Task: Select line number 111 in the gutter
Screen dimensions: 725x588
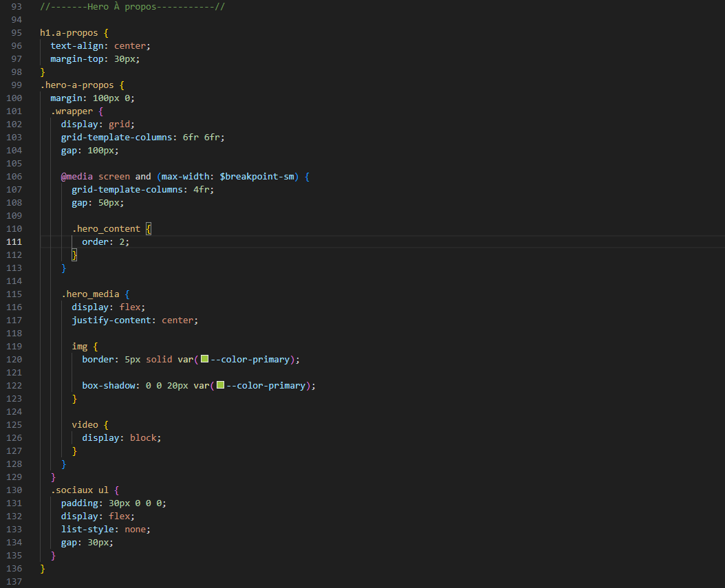Action: pos(14,242)
